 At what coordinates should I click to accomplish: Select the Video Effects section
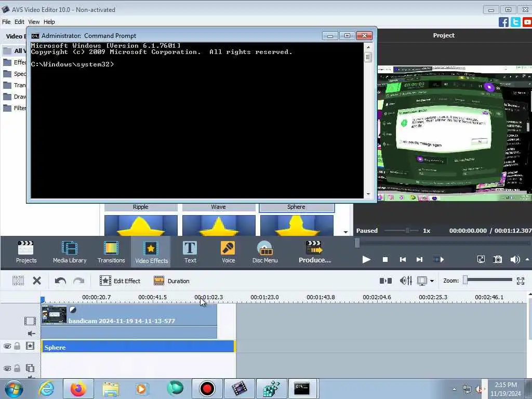(151, 252)
